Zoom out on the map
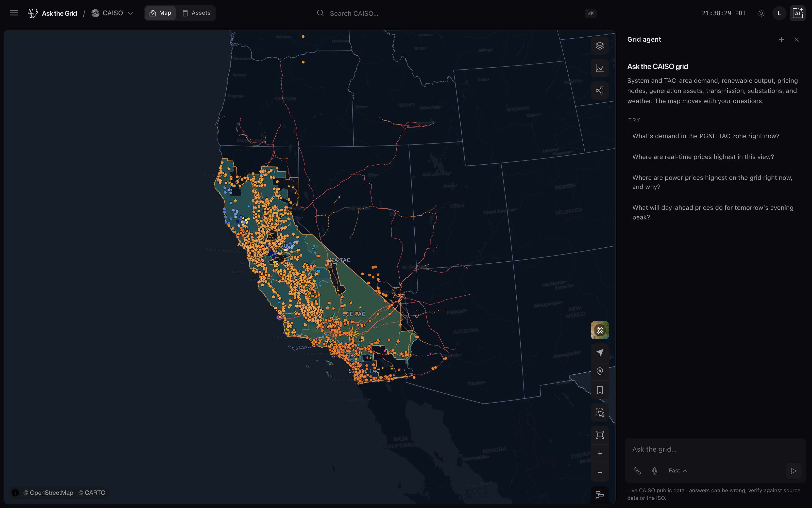Viewport: 812px width, 508px height. [x=600, y=472]
